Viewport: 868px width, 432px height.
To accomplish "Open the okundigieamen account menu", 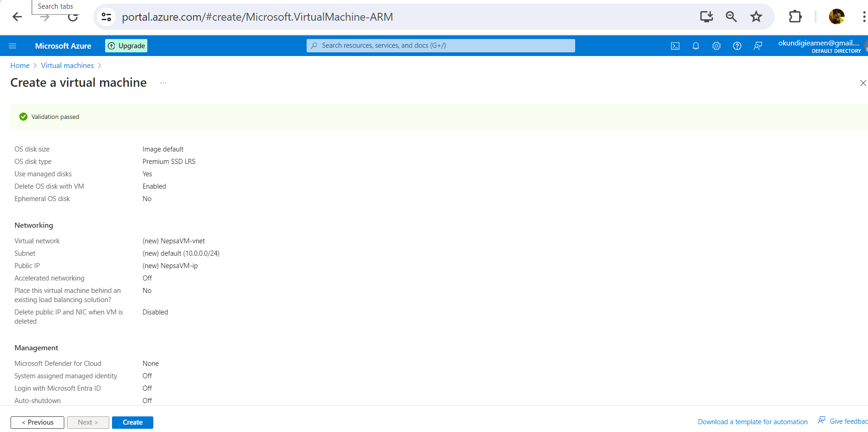I will pos(819,46).
